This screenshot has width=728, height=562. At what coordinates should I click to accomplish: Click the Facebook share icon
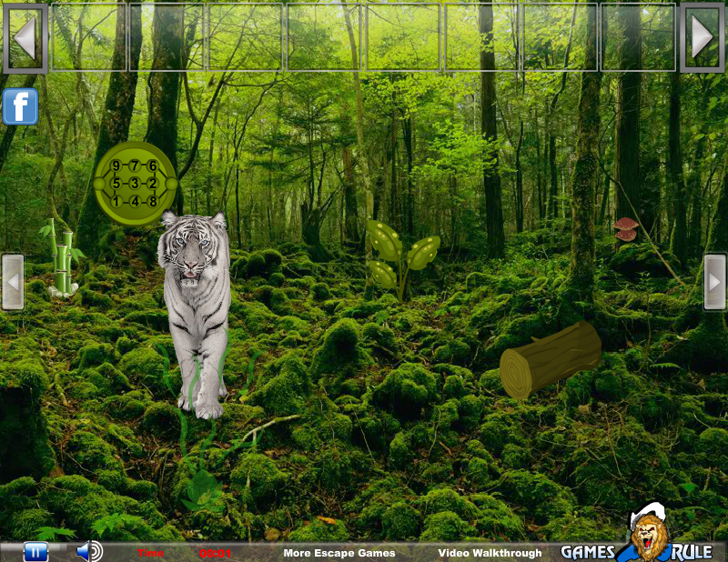coord(20,106)
